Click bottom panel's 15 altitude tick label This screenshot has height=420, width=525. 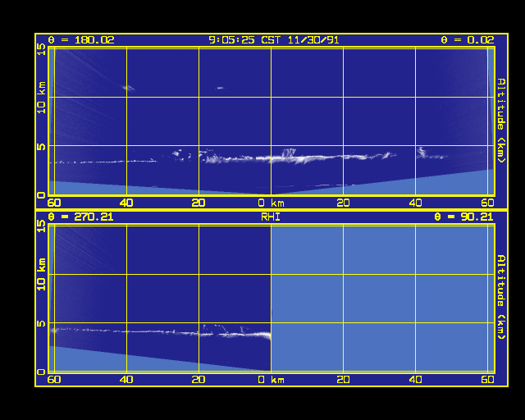[x=41, y=226]
